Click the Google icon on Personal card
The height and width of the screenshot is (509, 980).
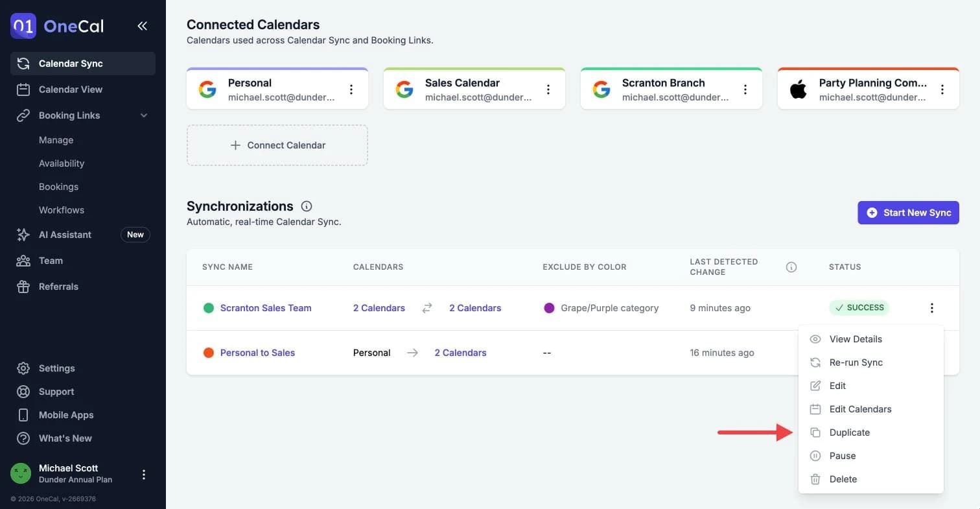[x=207, y=89]
